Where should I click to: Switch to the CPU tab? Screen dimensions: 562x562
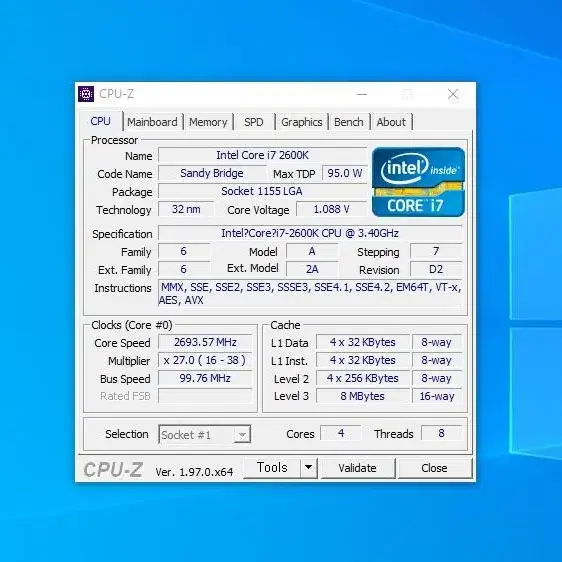(x=100, y=121)
